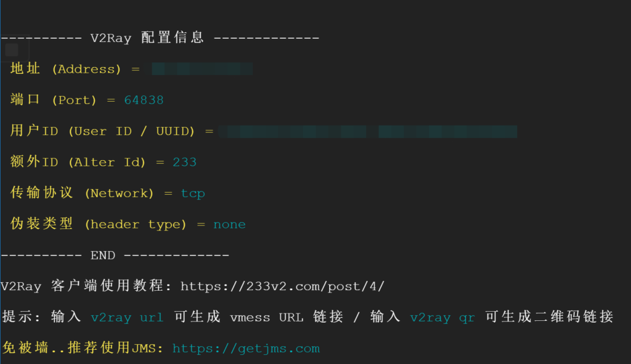
Task: Click the '地址 (Address)' label
Action: (x=65, y=69)
